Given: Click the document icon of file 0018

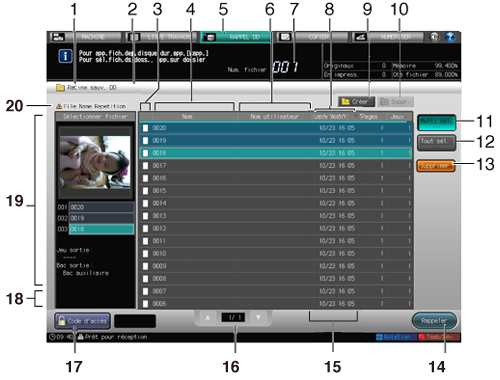Looking at the screenshot, I should pos(145,153).
